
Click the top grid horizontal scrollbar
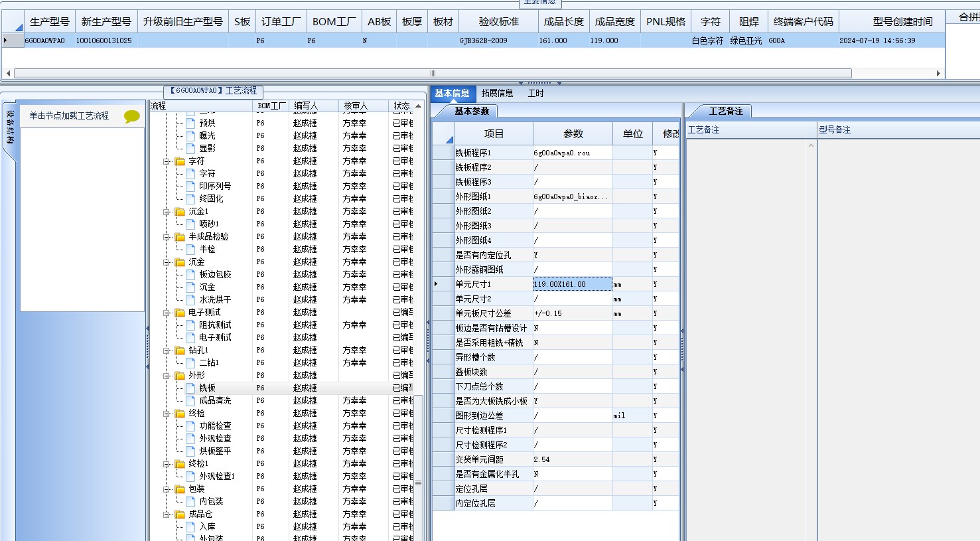[433, 74]
